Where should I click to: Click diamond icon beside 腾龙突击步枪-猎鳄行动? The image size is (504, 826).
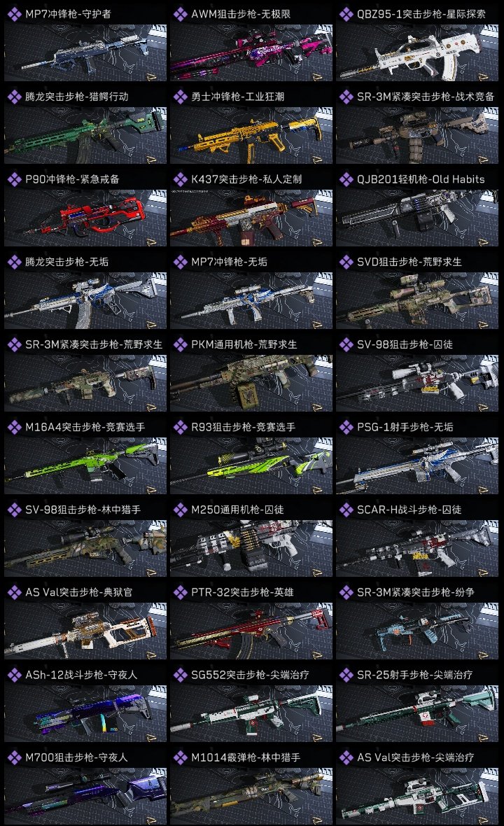coord(14,97)
